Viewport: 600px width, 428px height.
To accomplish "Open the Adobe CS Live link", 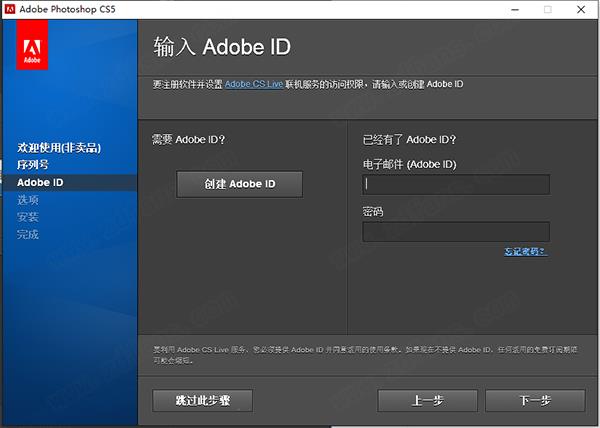I will coord(254,84).
